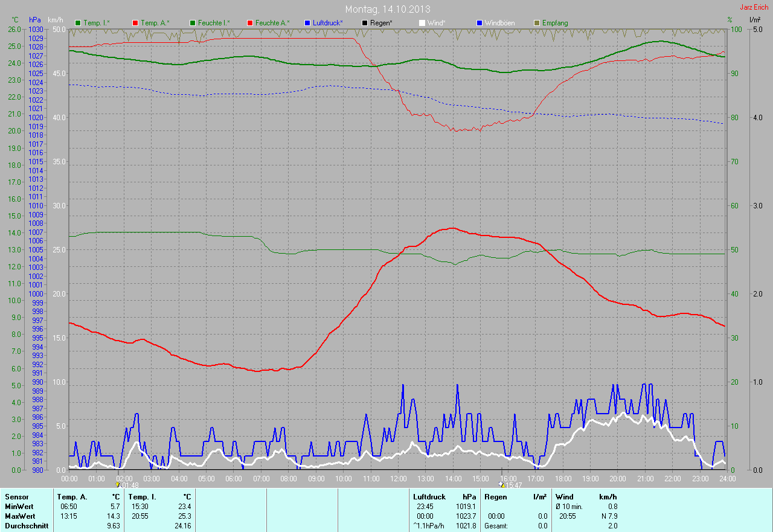Image resolution: width=773 pixels, height=532 pixels.
Task: Click the Wind header in stats table
Action: [x=564, y=496]
